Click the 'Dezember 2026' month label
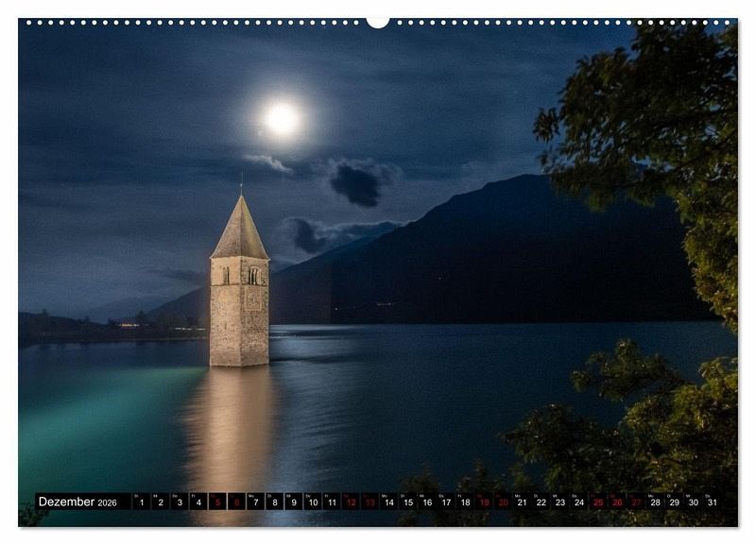Image resolution: width=756 pixels, height=545 pixels. point(77,502)
